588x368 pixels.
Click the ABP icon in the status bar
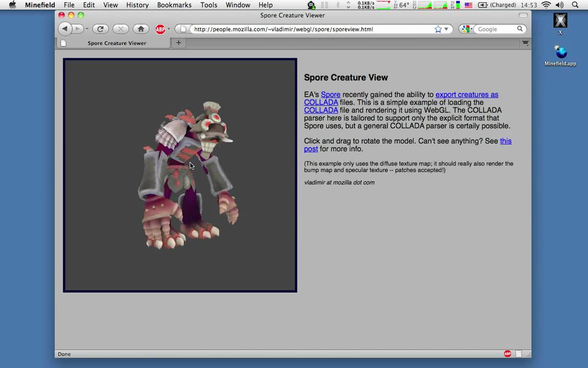pyautogui.click(x=507, y=354)
